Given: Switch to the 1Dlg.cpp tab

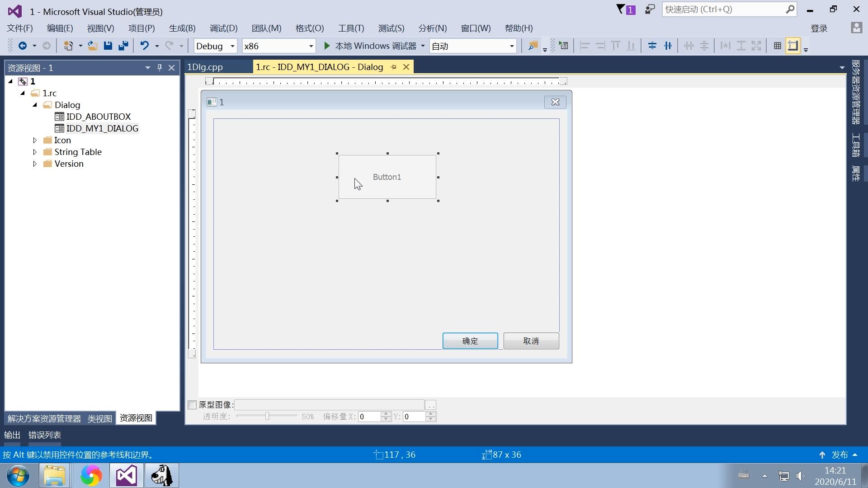Looking at the screenshot, I should [x=205, y=67].
